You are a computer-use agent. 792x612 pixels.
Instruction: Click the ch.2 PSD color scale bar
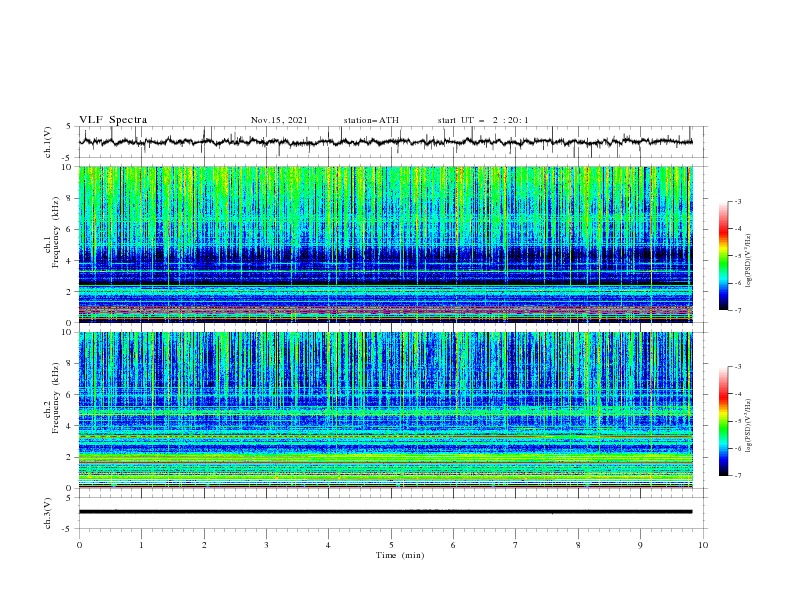[x=723, y=421]
